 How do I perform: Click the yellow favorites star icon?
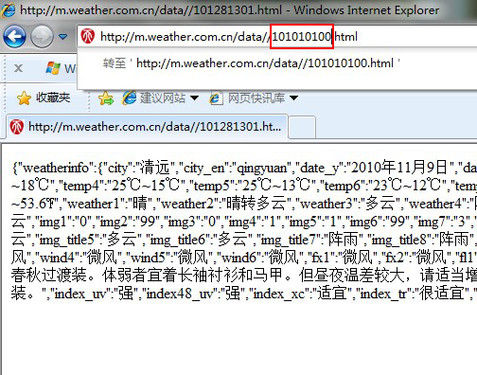pos(24,98)
